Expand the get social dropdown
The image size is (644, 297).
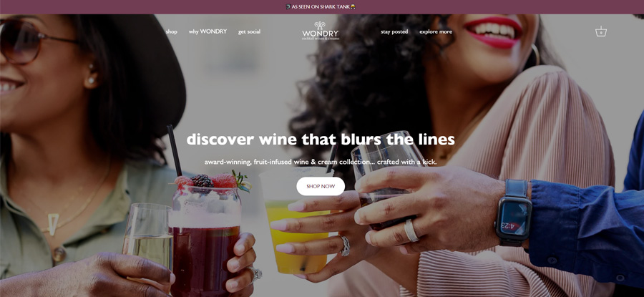coord(249,31)
